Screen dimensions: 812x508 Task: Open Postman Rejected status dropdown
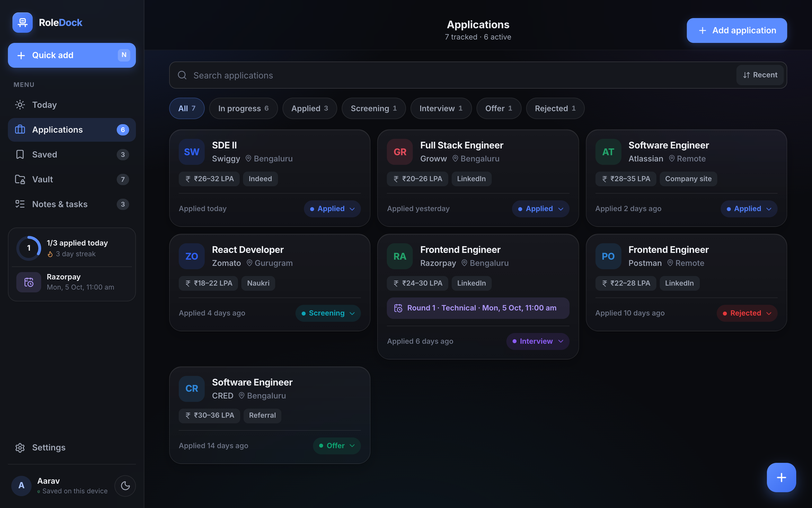coord(747,313)
